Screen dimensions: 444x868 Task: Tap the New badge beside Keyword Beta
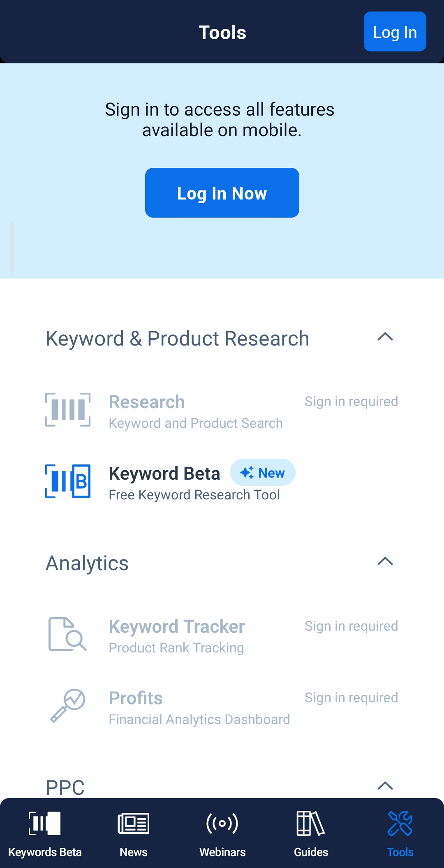click(262, 473)
